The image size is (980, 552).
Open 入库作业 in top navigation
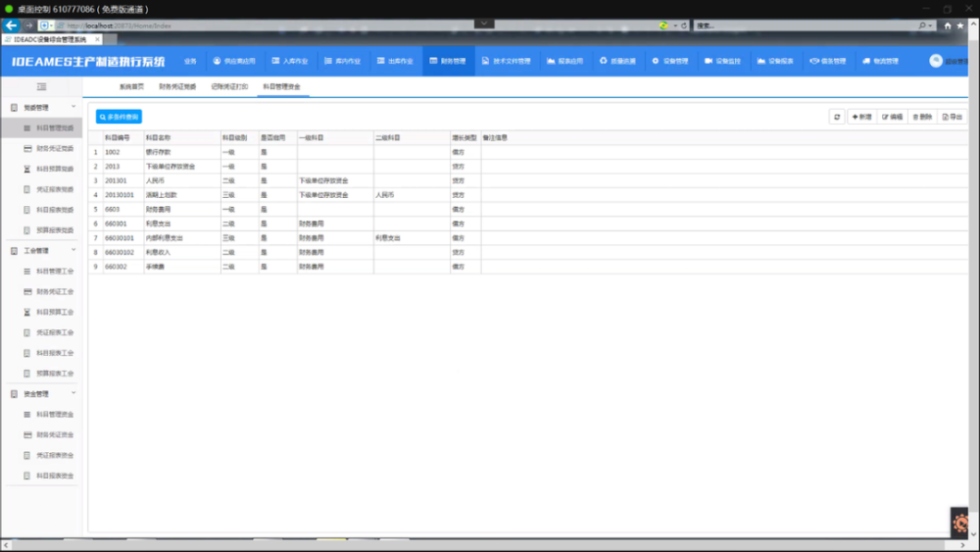click(290, 61)
